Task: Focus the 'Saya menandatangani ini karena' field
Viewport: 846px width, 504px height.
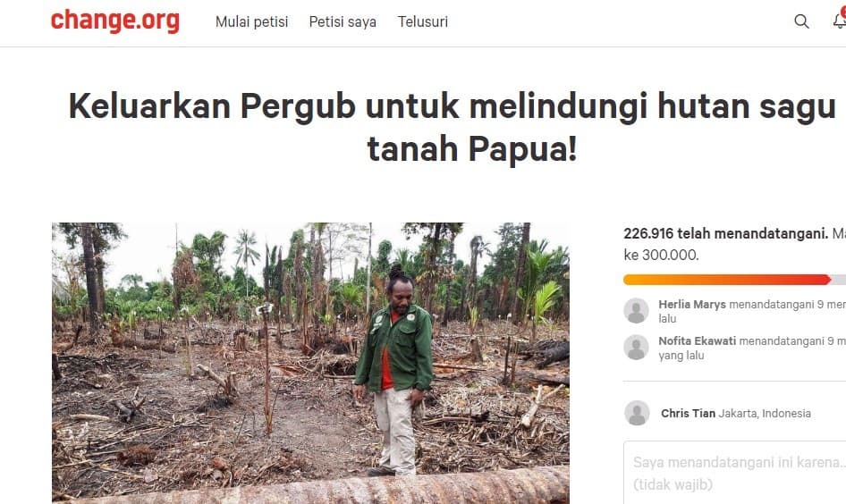Action: click(x=735, y=473)
